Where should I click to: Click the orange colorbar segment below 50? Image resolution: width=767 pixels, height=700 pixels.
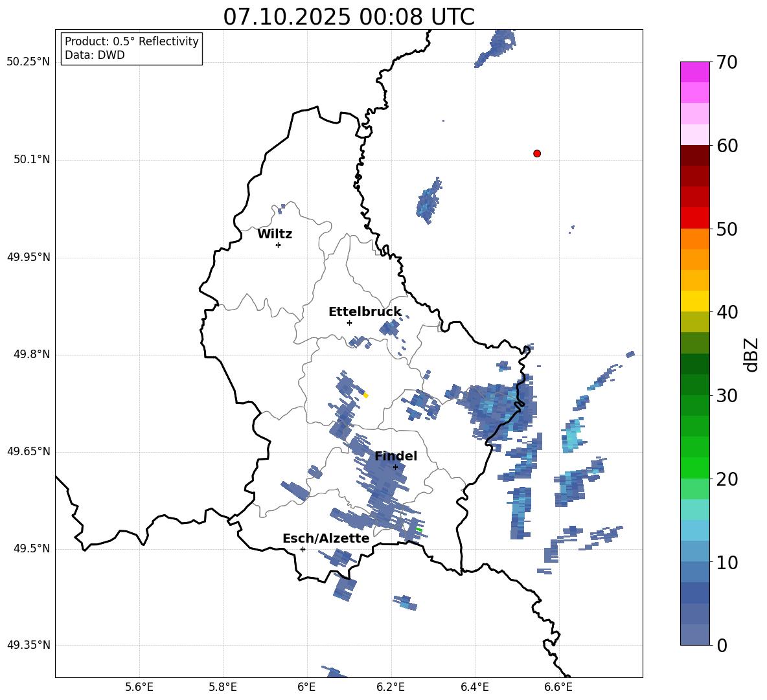(x=695, y=239)
